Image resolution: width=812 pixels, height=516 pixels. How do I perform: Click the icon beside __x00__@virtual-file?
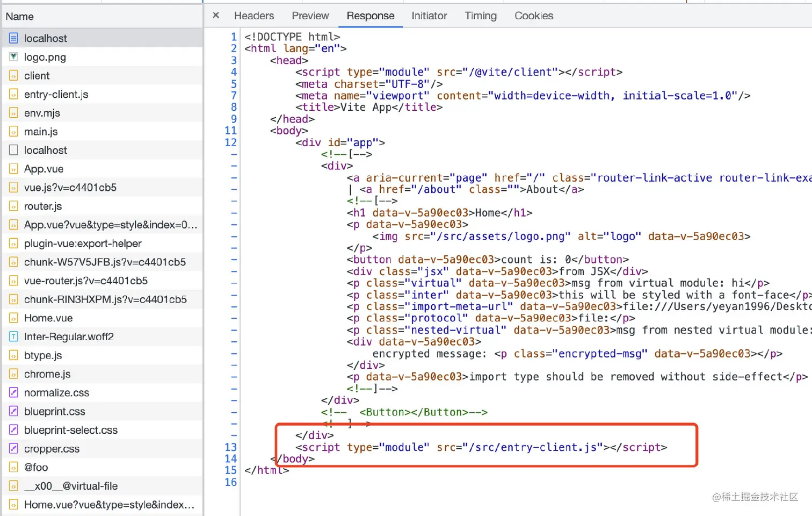(x=14, y=486)
